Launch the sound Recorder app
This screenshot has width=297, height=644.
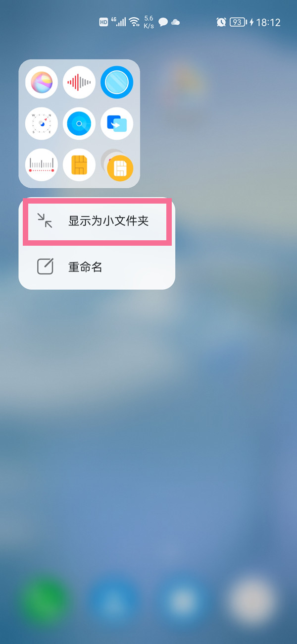[x=79, y=82]
